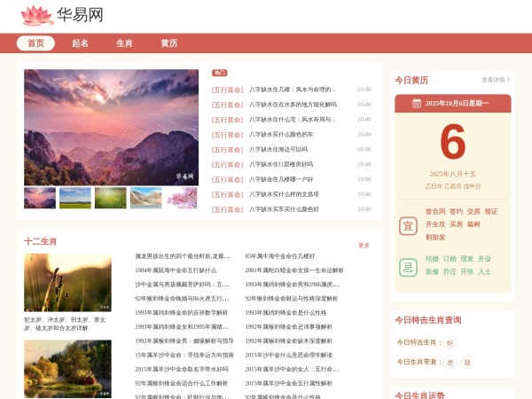Viewport: 532px width, 399px height.
Task: Open 2015年属羊沙中金的女人：五行命 article
Action: (292, 369)
